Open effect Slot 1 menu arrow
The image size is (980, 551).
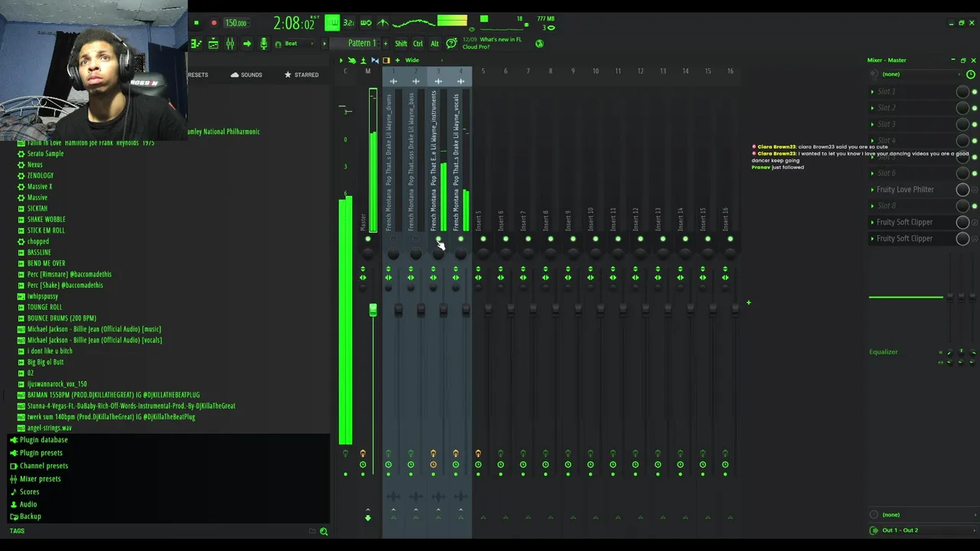pyautogui.click(x=872, y=92)
